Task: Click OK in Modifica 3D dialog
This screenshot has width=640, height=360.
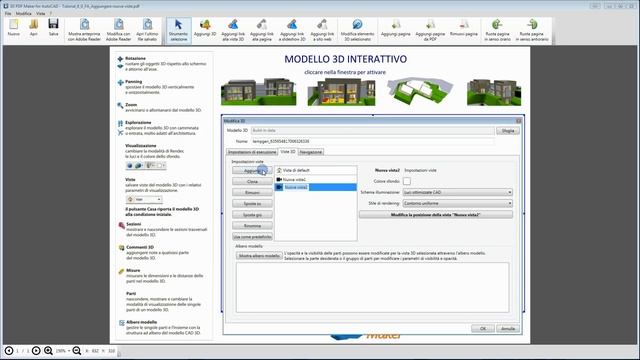Action: [483, 328]
